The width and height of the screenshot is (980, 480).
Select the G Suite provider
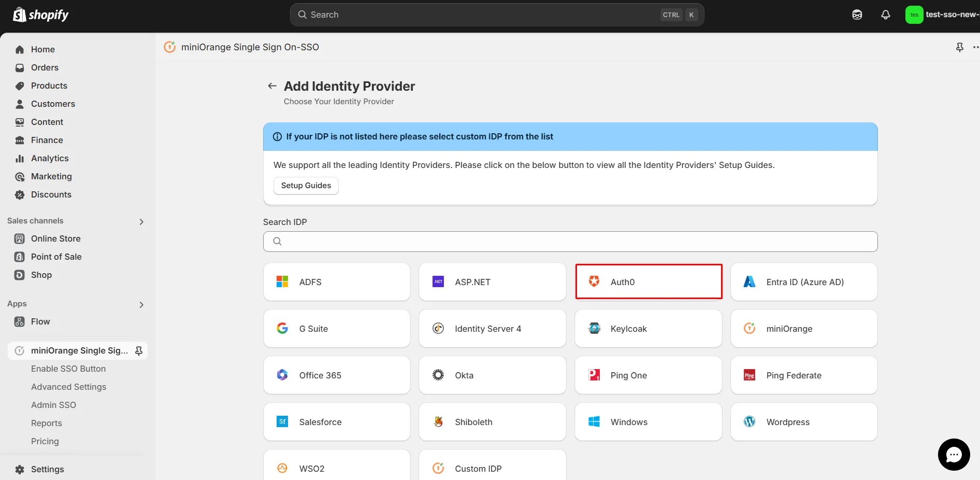click(x=337, y=329)
